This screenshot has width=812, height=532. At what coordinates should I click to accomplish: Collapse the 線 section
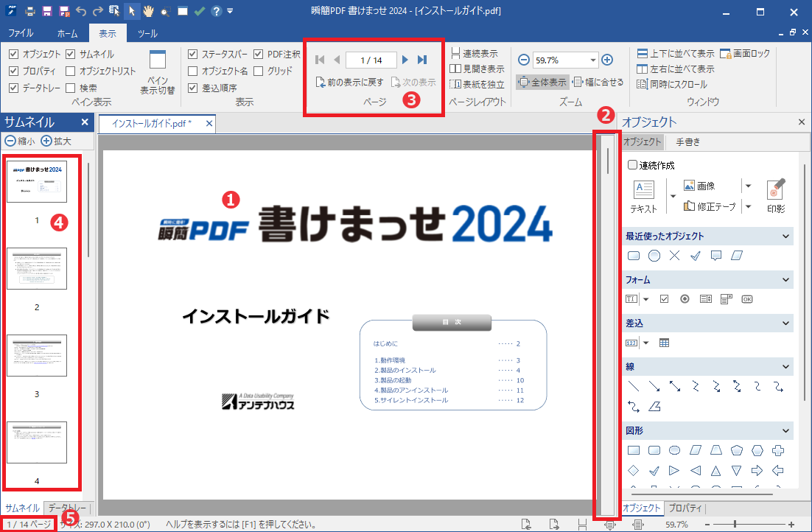click(785, 367)
